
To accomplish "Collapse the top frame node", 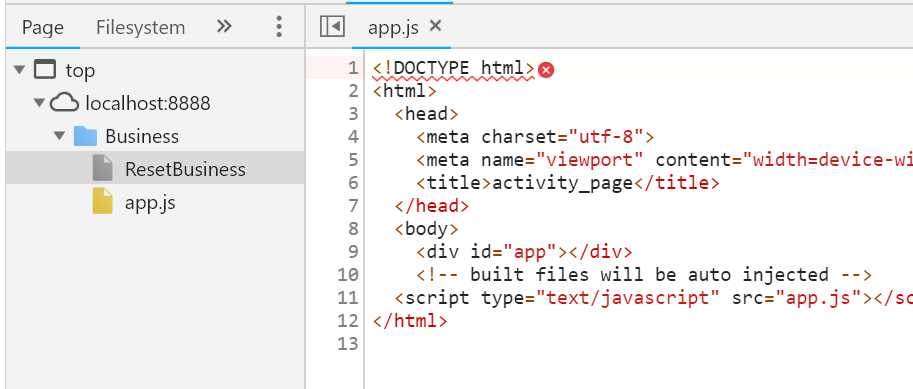I will pos(20,70).
